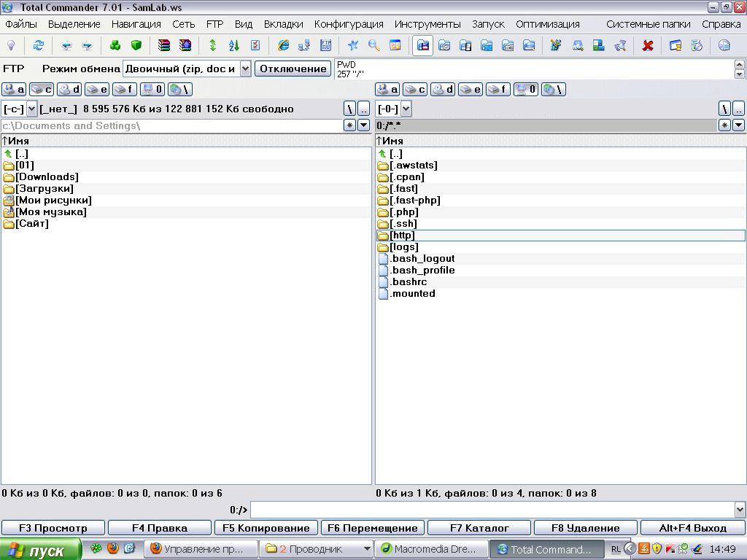
Task: Click the book stack archive icon
Action: [x=164, y=45]
